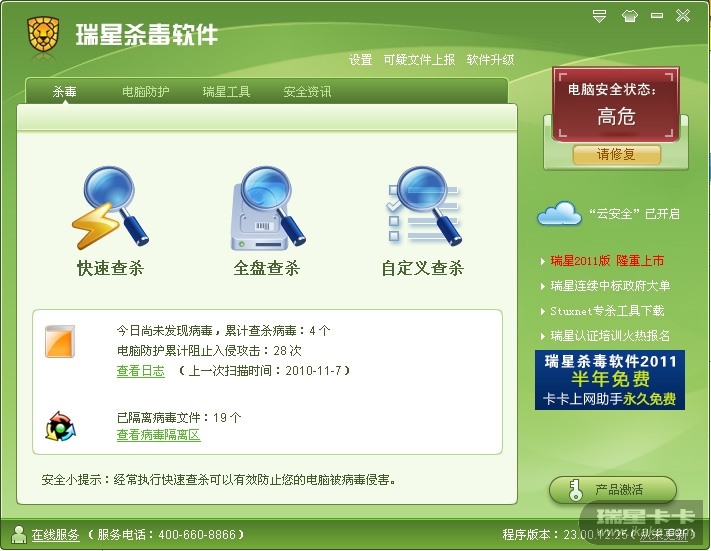Click the text 上一次扫描时间：2010-11-7
Image resolution: width=711 pixels, height=551 pixels.
(x=264, y=371)
